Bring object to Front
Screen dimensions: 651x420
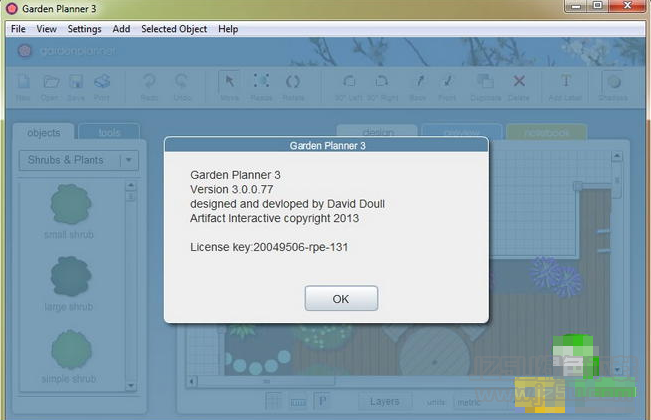(447, 81)
